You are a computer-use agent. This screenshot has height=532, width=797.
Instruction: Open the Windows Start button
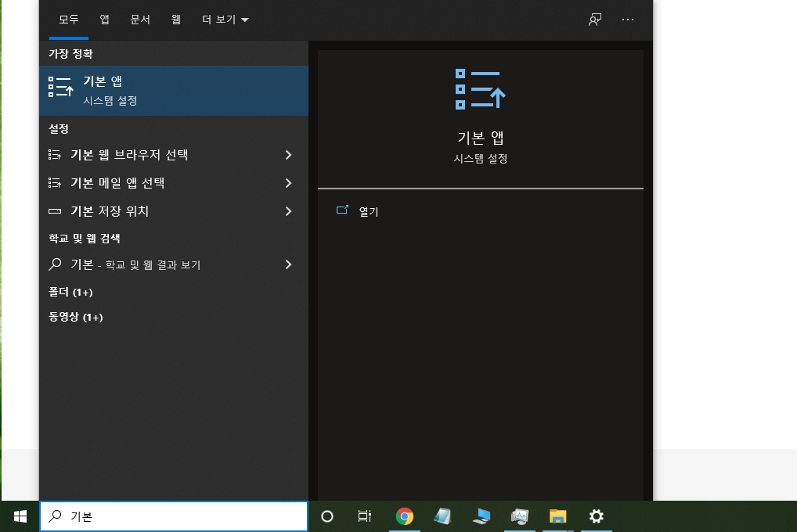click(20, 516)
